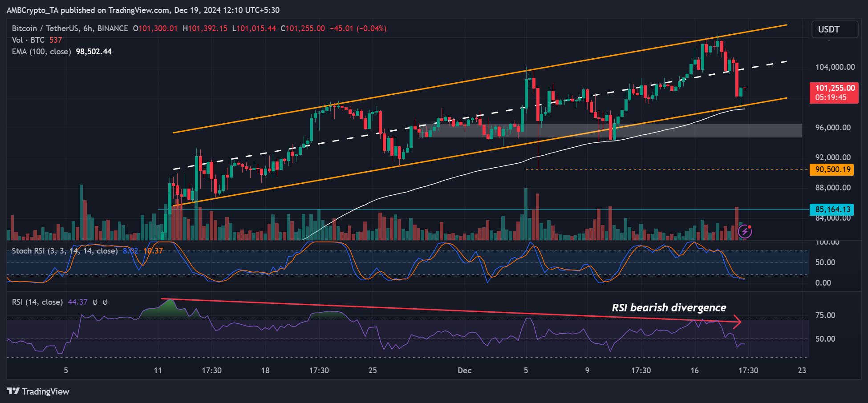Select the EMA (100, close) indicator legend
The image size is (868, 403).
[41, 52]
